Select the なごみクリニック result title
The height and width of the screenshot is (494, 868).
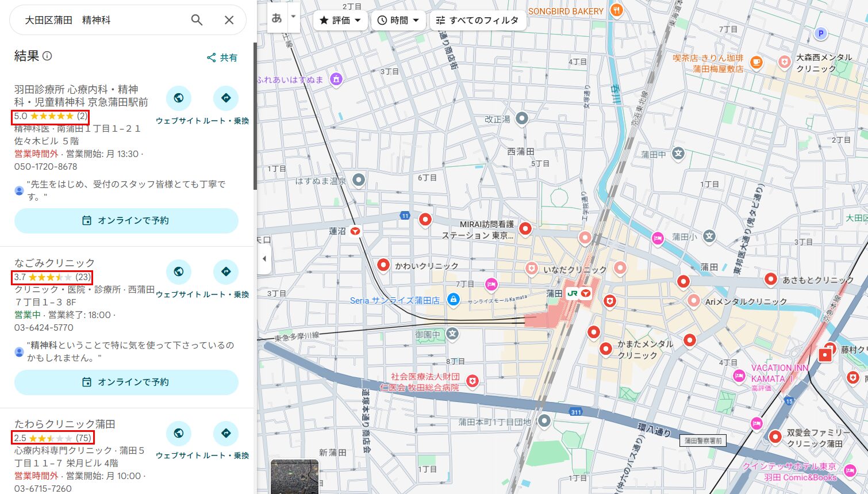[55, 263]
